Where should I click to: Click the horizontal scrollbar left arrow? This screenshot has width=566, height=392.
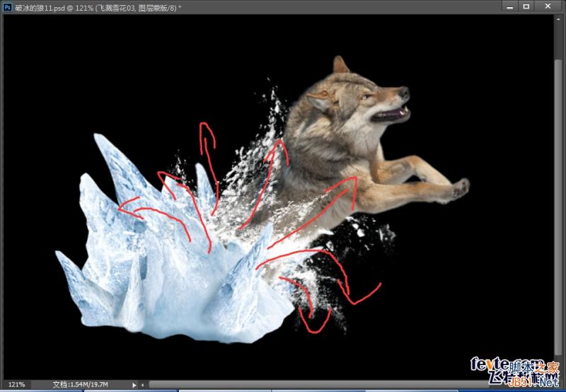pos(143,385)
